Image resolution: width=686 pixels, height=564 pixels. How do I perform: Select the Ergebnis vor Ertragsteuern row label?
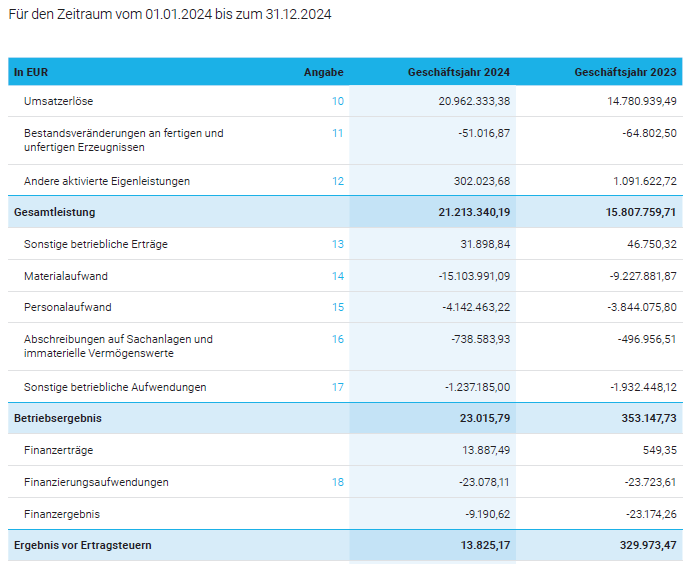click(x=82, y=545)
